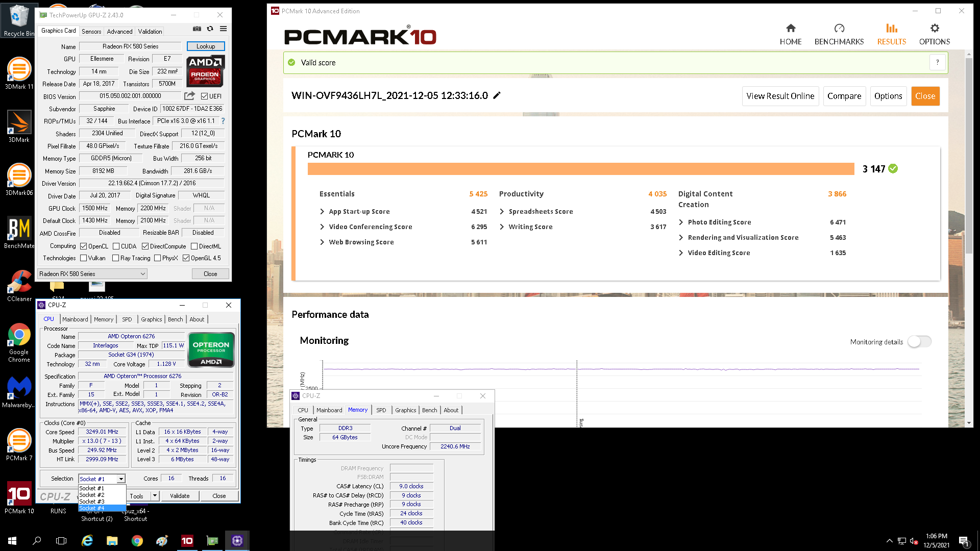This screenshot has width=980, height=551.
Task: Open Bench tab in CPU-Z memory window
Action: point(429,410)
